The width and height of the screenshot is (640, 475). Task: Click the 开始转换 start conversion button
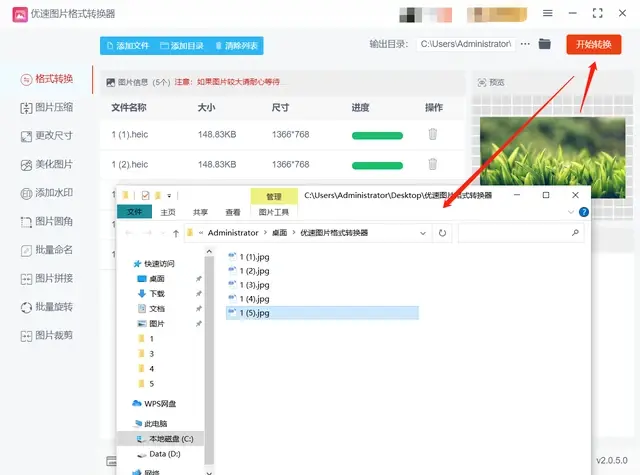tap(593, 44)
